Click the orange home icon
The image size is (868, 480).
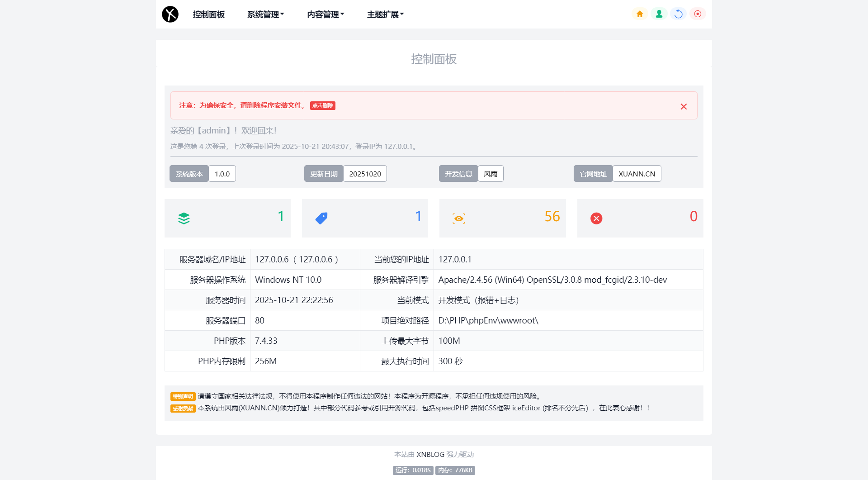click(x=639, y=14)
